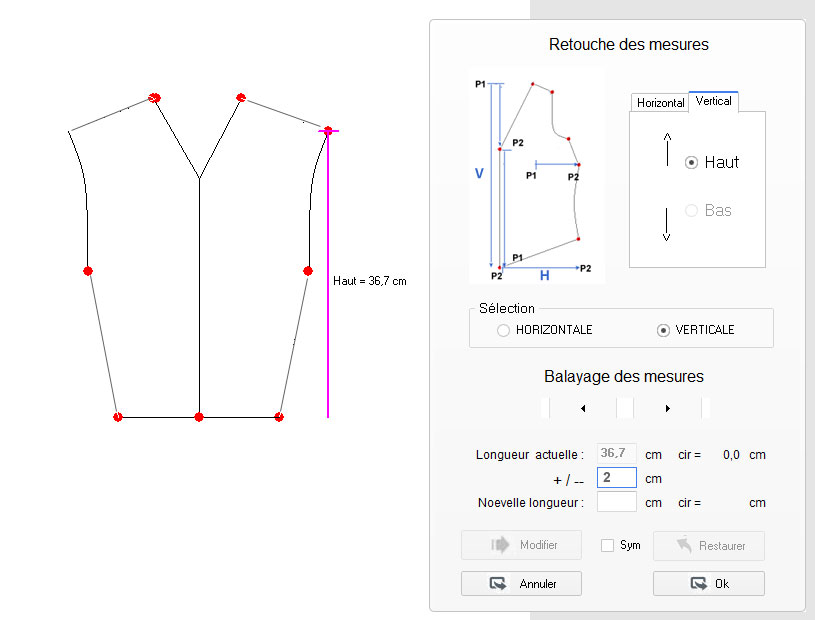
Task: Switch to the Horizontal tab
Action: pos(660,103)
